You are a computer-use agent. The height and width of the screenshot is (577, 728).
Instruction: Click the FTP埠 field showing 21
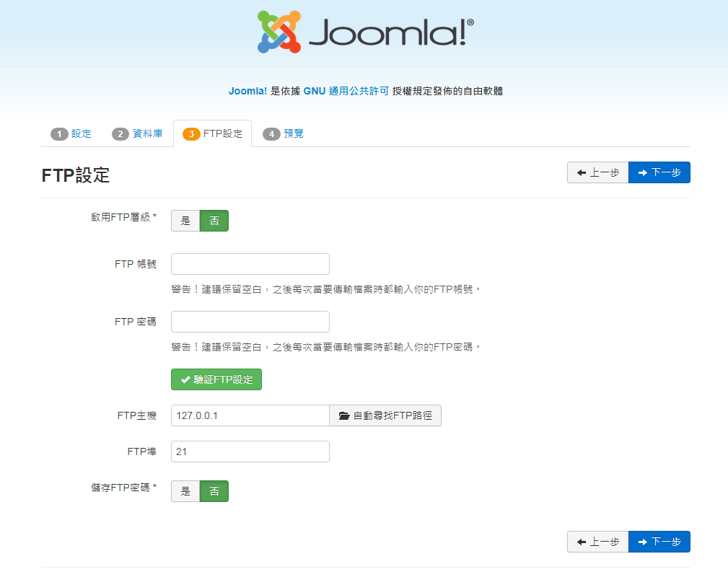tap(250, 452)
